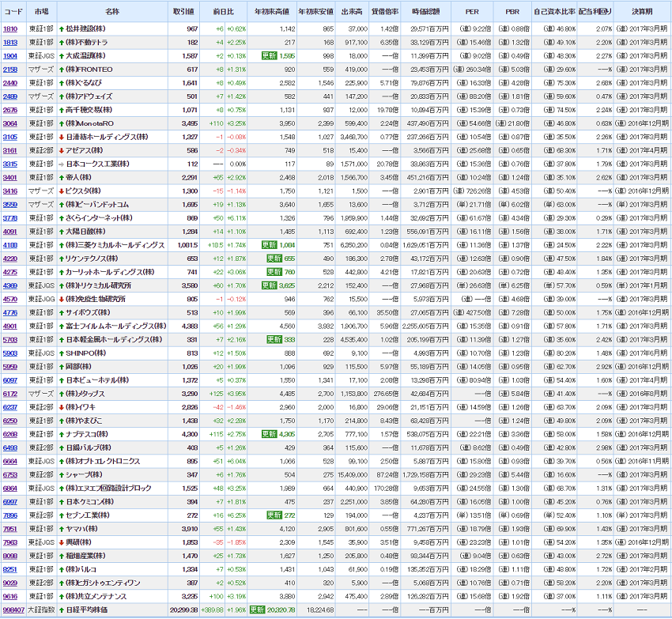
Task: Click the green up arrow beside サイボウズ(株)
Action: pos(62,313)
